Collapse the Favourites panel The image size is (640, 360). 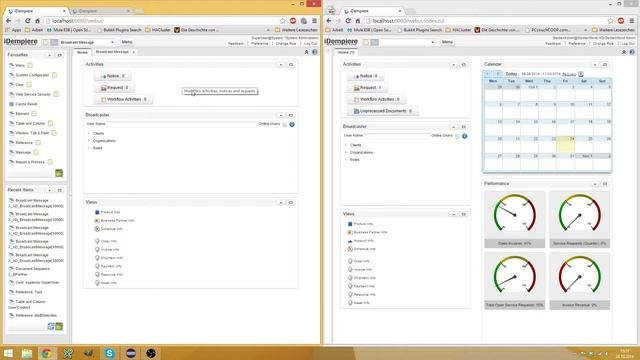click(49, 55)
